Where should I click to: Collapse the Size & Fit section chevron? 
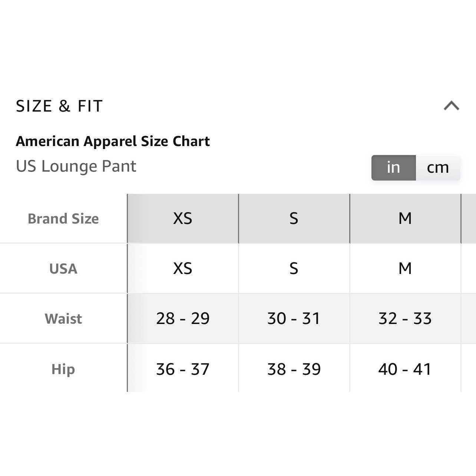451,106
